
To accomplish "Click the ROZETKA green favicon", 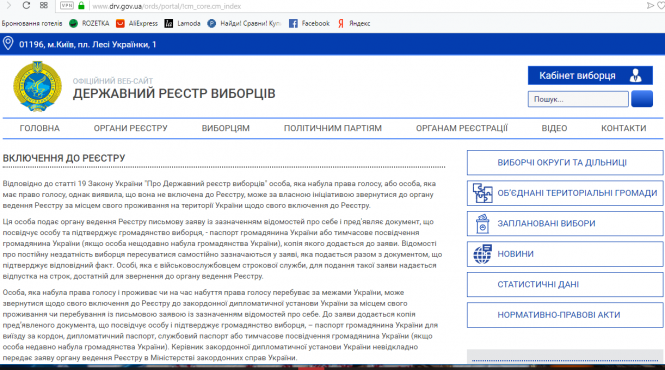I will click(73, 23).
